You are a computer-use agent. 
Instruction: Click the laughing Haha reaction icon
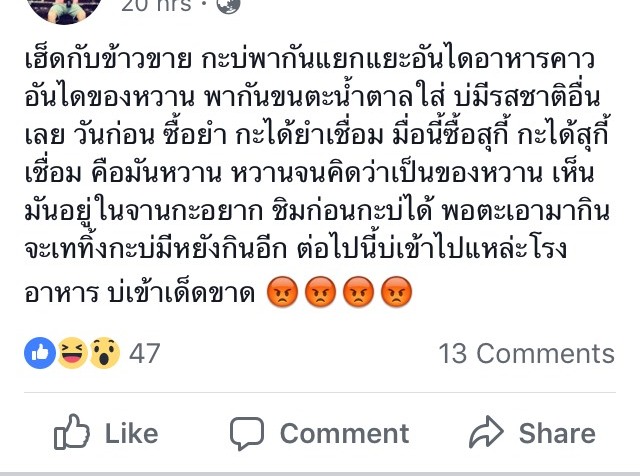(x=72, y=353)
